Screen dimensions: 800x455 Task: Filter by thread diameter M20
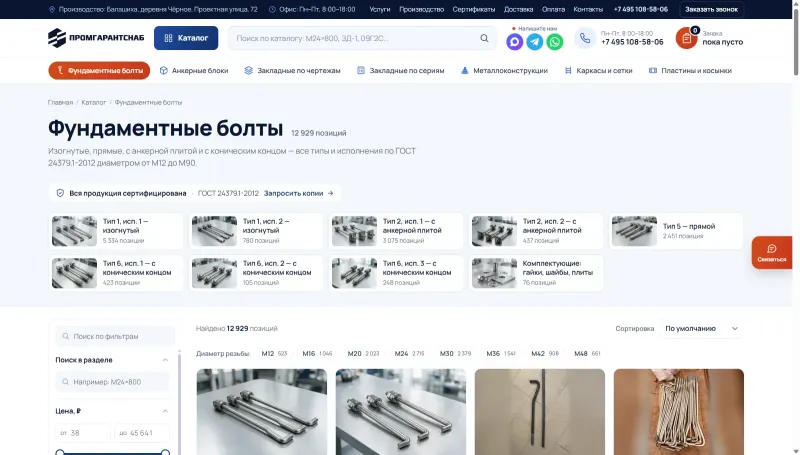coord(363,353)
